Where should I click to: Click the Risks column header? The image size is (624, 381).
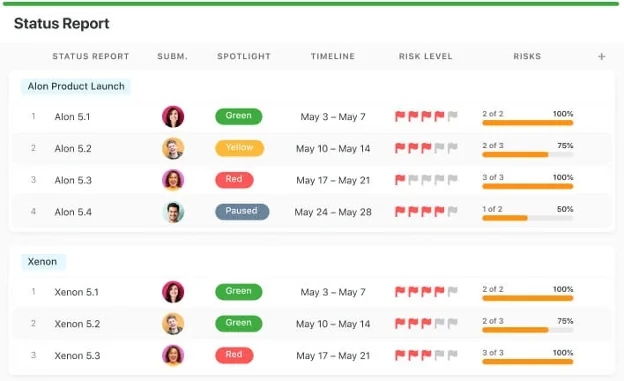pos(527,57)
